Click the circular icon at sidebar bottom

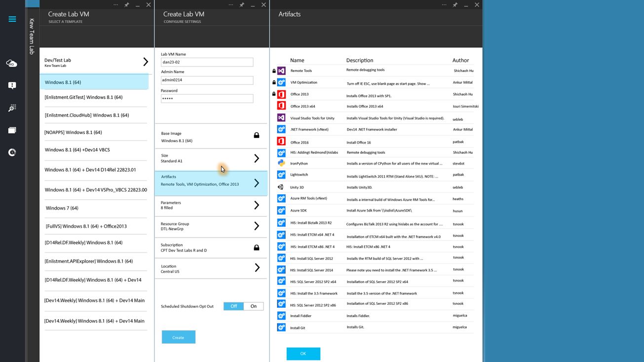(x=12, y=152)
